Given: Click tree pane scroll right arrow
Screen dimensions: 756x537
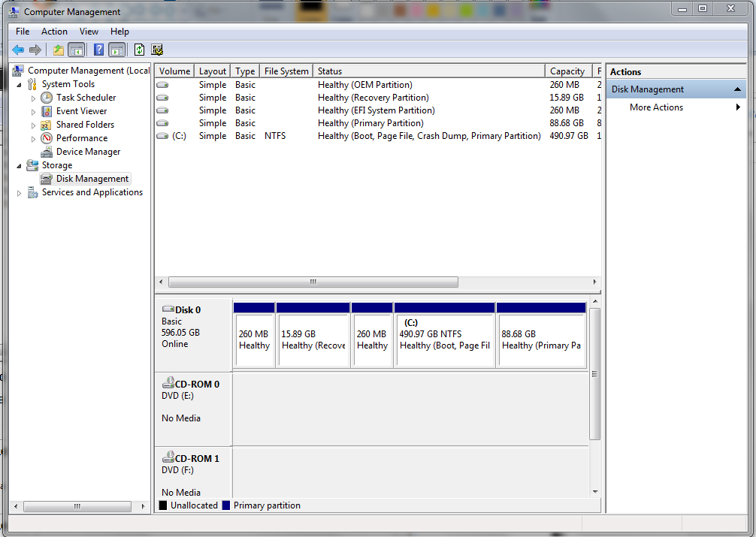Looking at the screenshot, I should [143, 506].
